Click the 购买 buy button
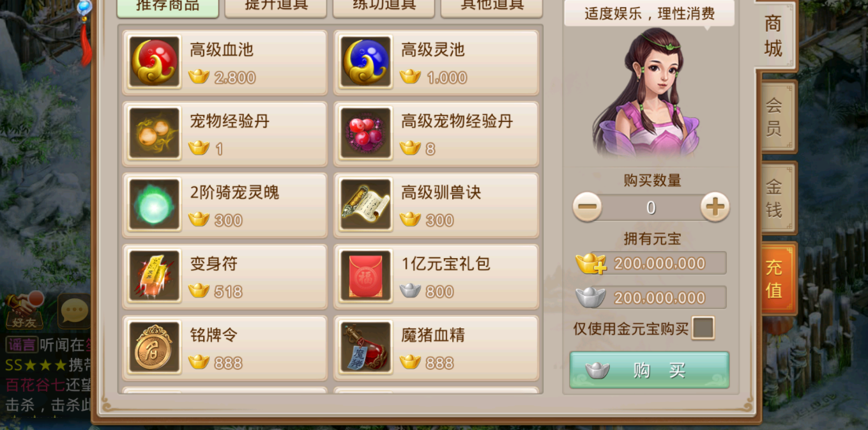This screenshot has height=430, width=868. 650,370
